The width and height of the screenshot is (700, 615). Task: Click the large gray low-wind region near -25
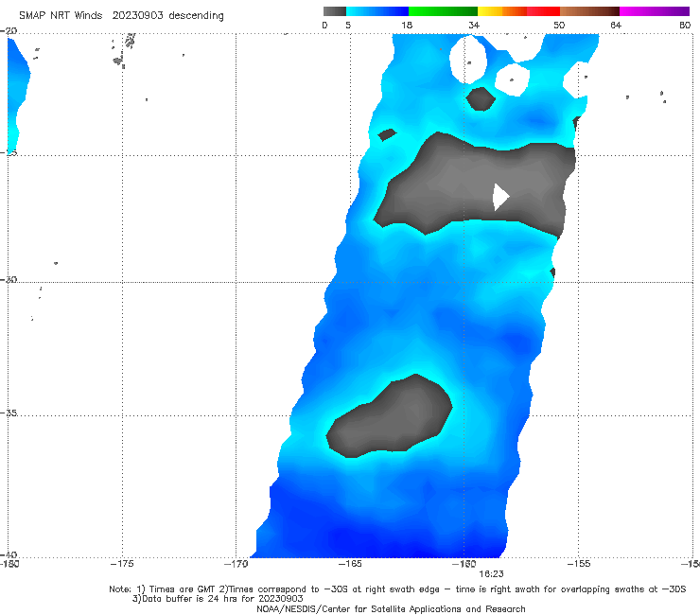point(476,184)
